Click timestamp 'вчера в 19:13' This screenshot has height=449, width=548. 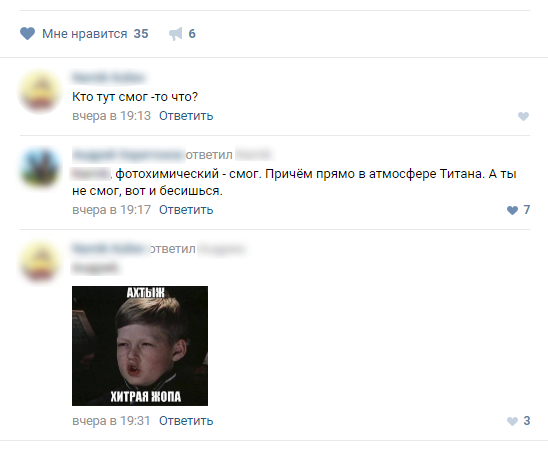pyautogui.click(x=111, y=116)
